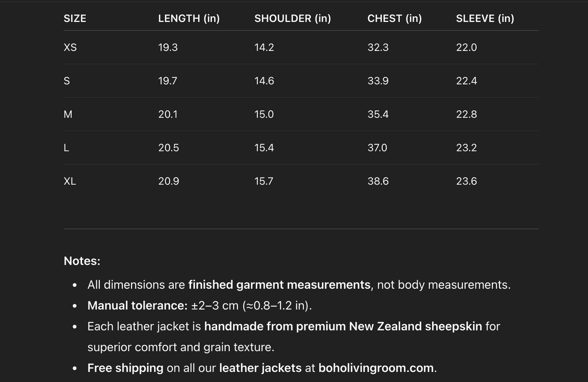
Task: Click the bold "Free shipping" text
Action: click(x=125, y=368)
